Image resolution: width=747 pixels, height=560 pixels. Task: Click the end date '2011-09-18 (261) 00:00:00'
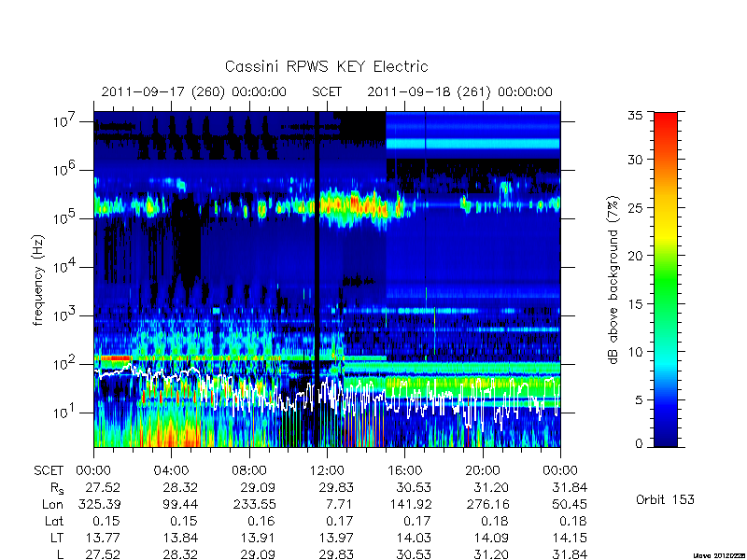[459, 91]
